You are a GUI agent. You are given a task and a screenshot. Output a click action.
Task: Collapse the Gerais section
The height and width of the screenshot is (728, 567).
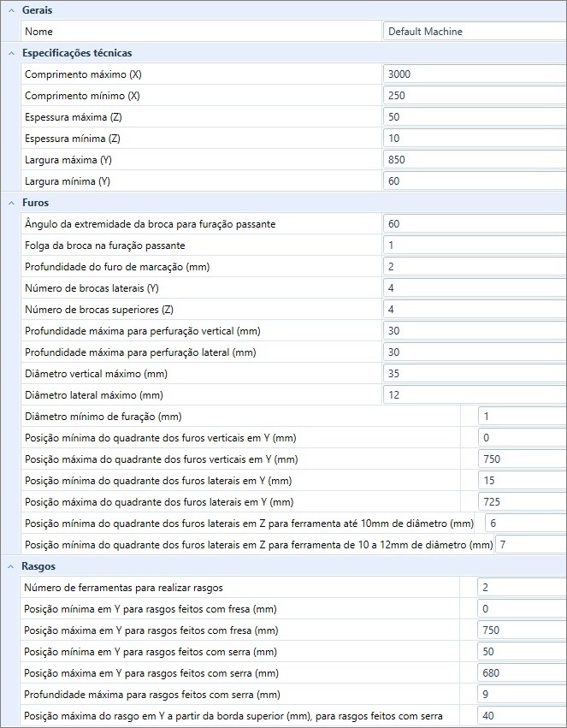click(x=12, y=10)
